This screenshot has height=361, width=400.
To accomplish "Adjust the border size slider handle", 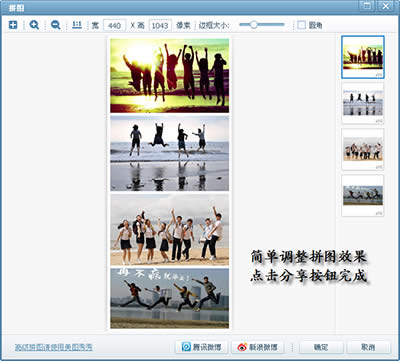I will (254, 25).
